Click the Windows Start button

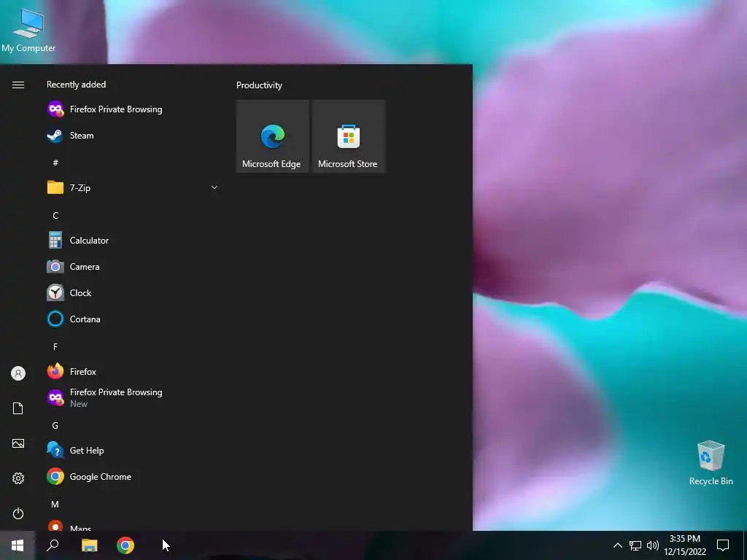(x=18, y=545)
